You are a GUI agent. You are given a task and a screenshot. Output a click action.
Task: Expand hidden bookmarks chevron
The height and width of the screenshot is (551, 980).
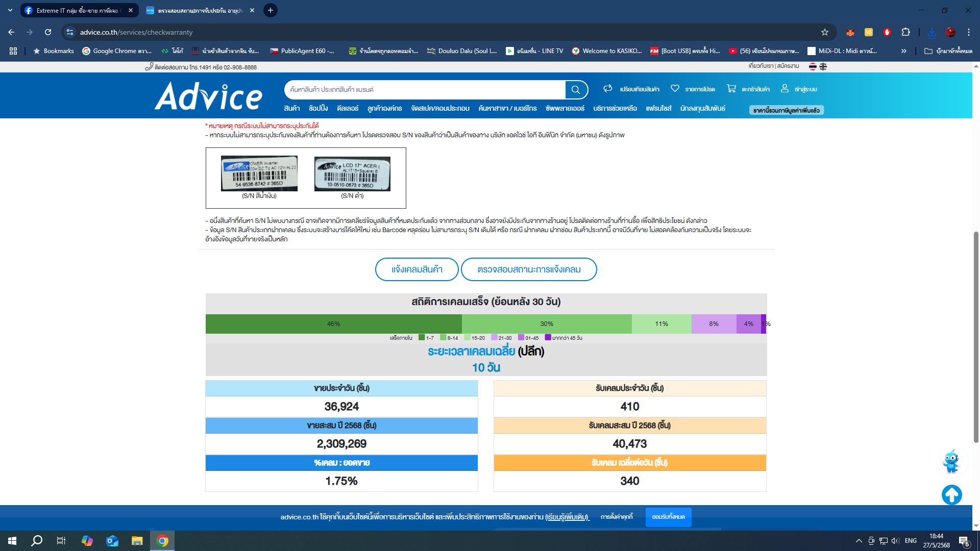pos(903,51)
